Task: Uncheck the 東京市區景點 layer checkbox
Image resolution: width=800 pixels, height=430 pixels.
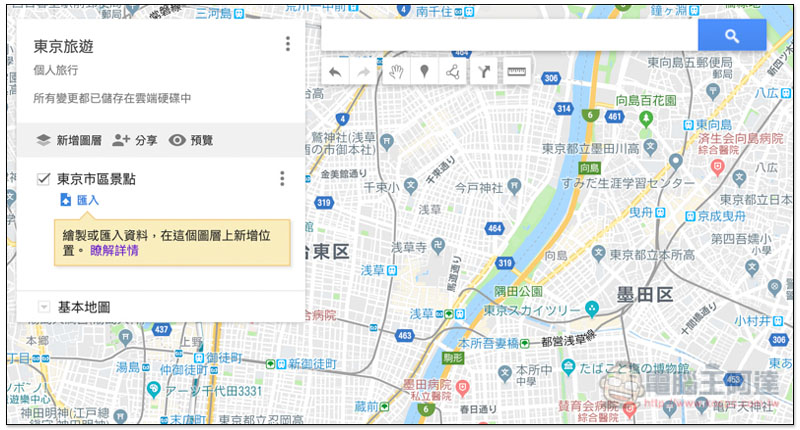Action: (43, 179)
